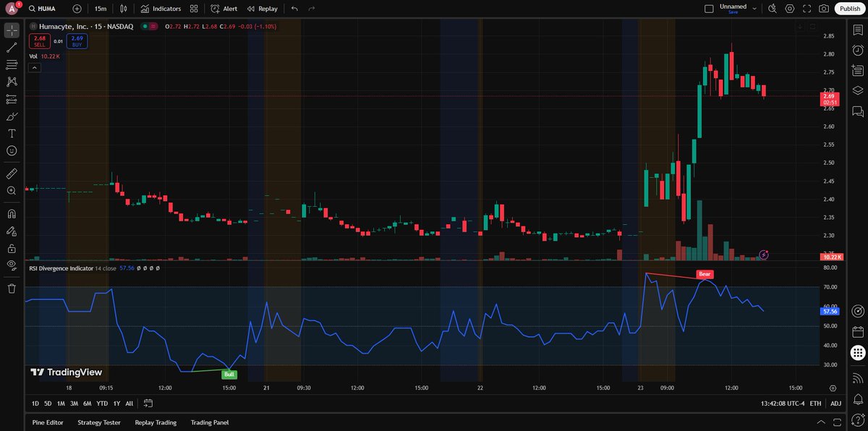Take a chart snapshot with camera icon
868x431 pixels.
824,9
